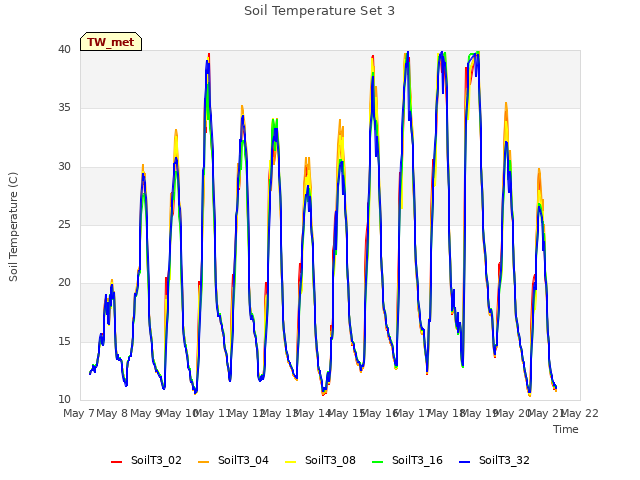This screenshot has width=640, height=480.
Task: Click the Soil Temperature (C) axis label
Action: 13,227
